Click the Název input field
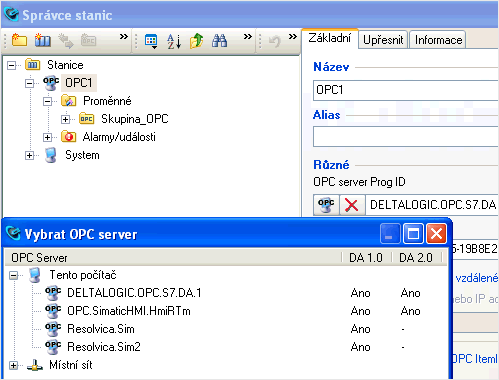This screenshot has height=380, width=499. (x=406, y=90)
